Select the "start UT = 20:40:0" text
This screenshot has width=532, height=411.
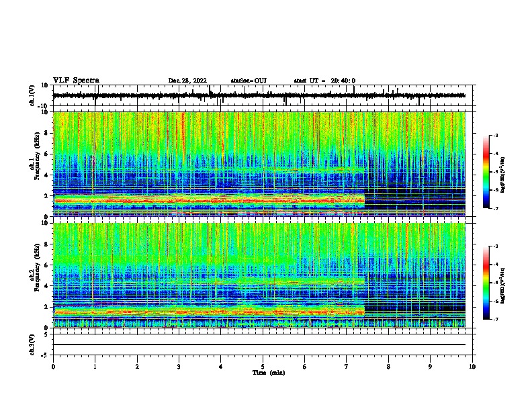[324, 81]
